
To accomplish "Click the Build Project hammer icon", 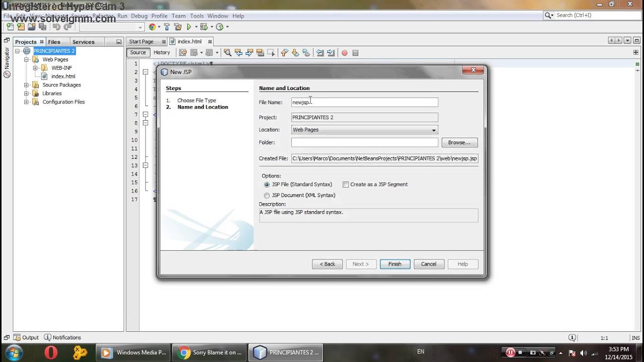I will tap(167, 27).
